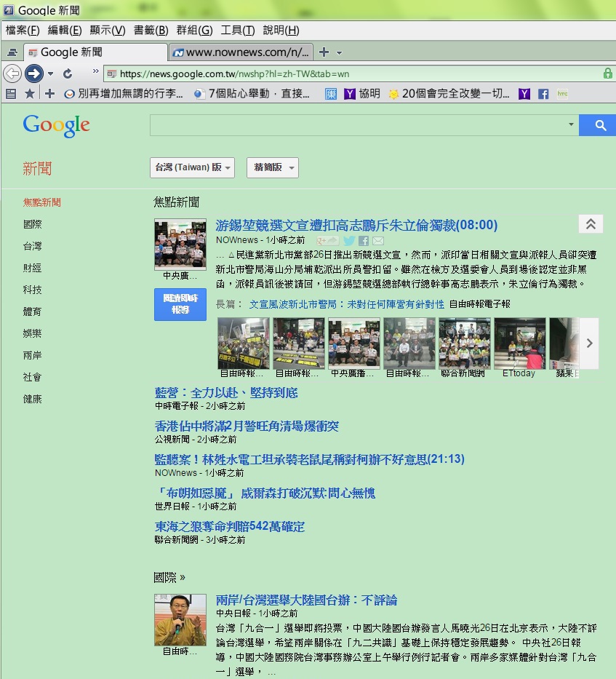Open the Facebook bookmark in bookmarks bar
Image resolution: width=616 pixels, height=679 pixels.
coord(543,94)
